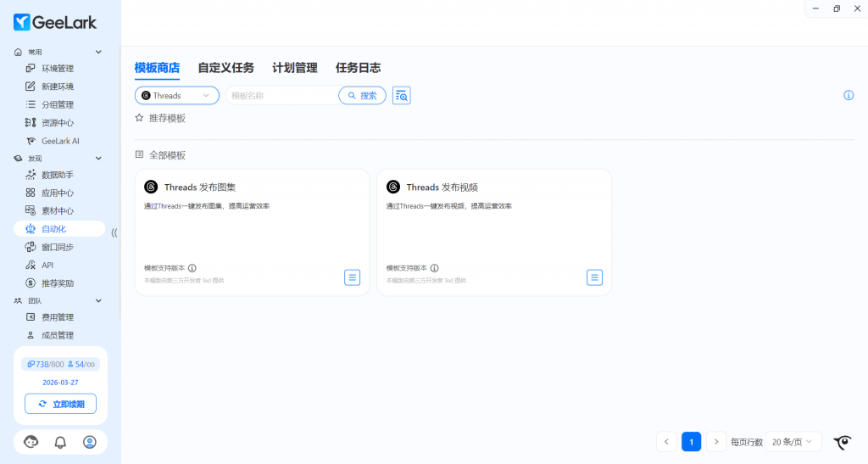Switch to the 任务日志 tab
Image resolution: width=868 pixels, height=464 pixels.
tap(358, 68)
